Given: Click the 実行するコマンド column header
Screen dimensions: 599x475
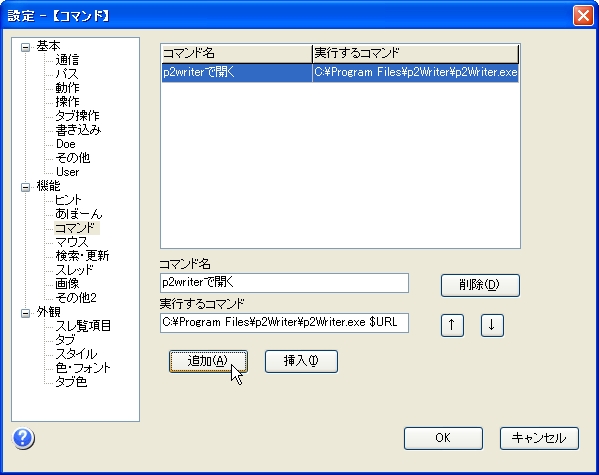Looking at the screenshot, I should [x=415, y=53].
